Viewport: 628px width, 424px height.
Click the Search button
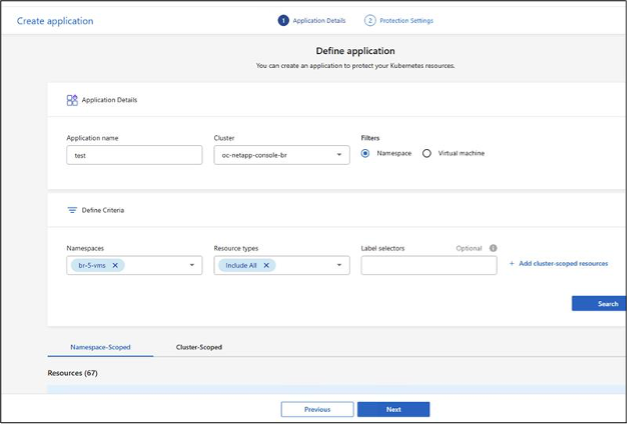point(599,303)
